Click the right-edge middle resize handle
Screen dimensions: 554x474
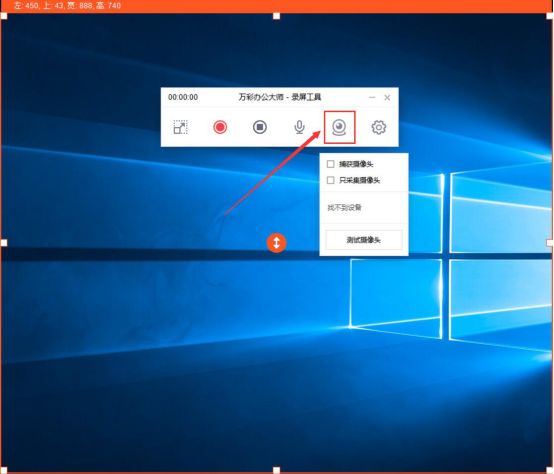[550, 243]
